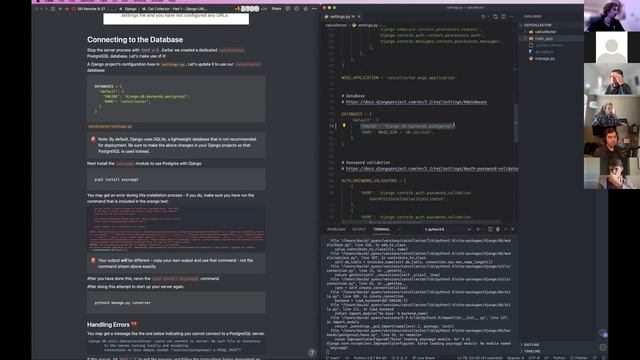Click the editor vertical scrollbar
Screen dimensions: 640x360
[x=516, y=123]
